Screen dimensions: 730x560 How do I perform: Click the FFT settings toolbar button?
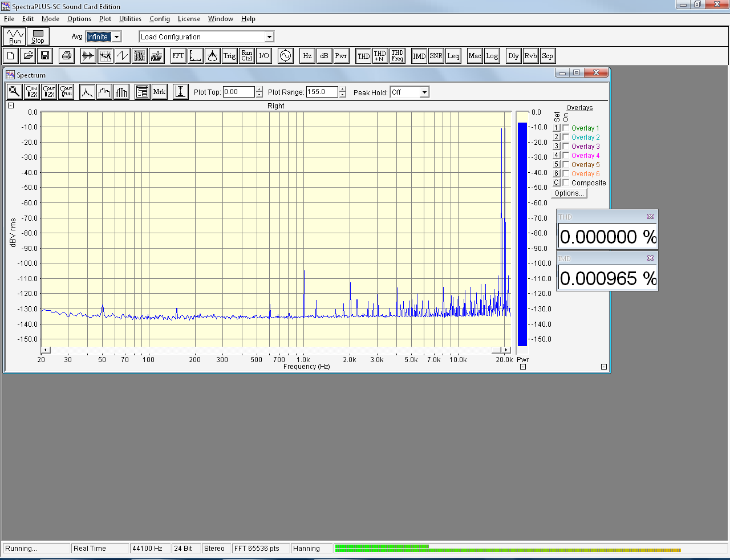pyautogui.click(x=179, y=56)
